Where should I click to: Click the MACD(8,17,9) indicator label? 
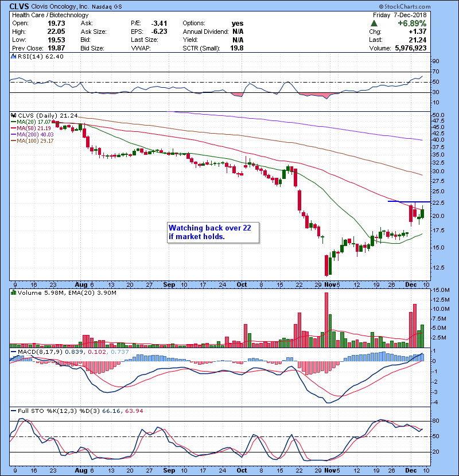[x=40, y=352]
